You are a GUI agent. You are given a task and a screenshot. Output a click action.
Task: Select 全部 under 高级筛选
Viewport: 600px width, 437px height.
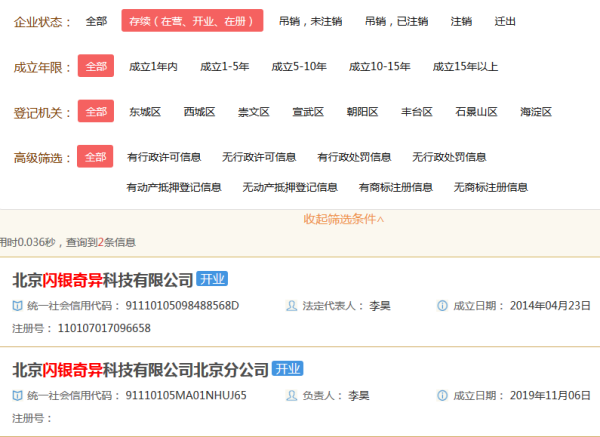[95, 156]
